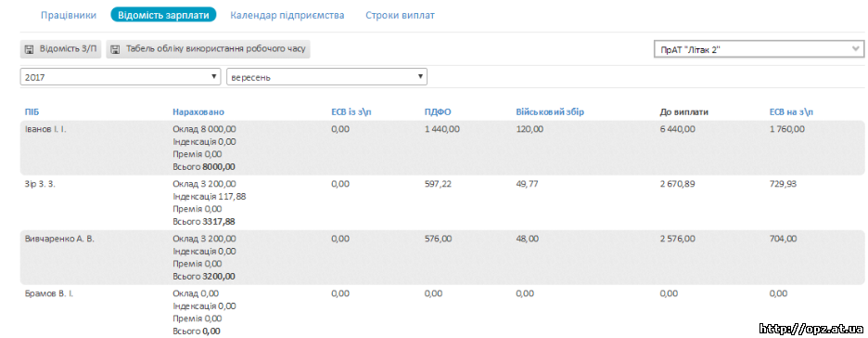
Task: Click the ПДФО column header
Action: [x=438, y=112]
